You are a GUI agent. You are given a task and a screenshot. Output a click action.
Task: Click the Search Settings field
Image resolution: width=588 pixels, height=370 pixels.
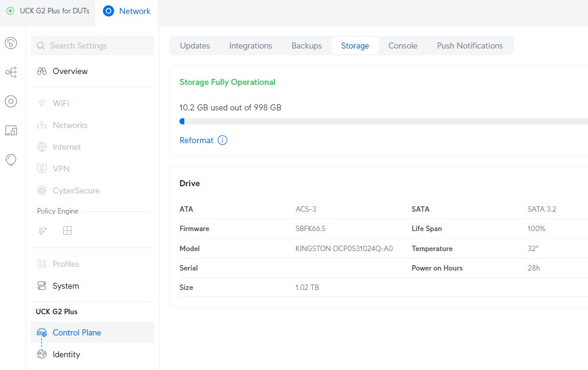tap(93, 45)
